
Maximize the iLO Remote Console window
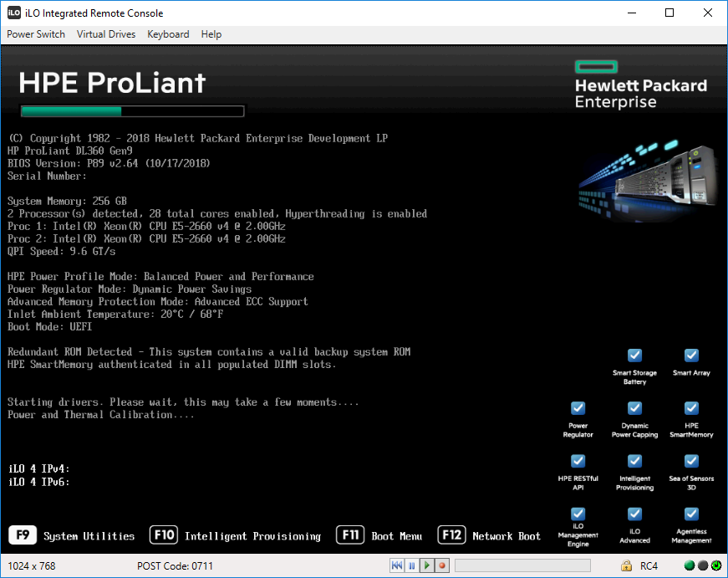coord(669,13)
